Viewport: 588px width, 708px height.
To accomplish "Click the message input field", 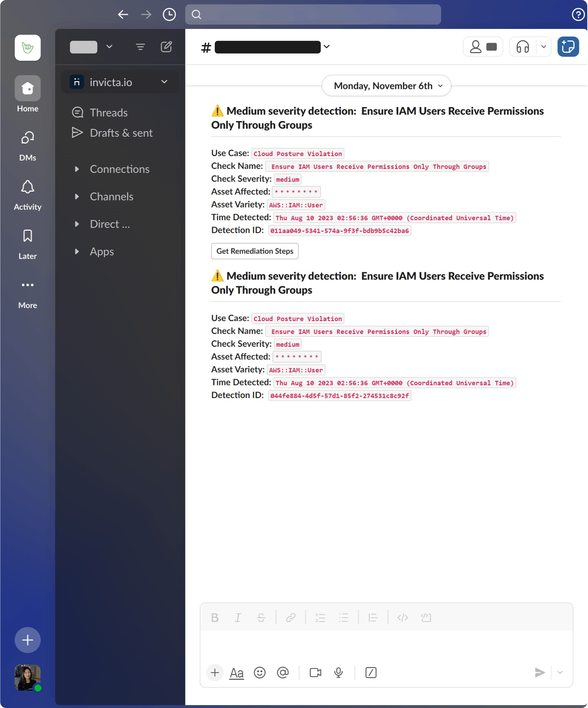I will click(386, 645).
